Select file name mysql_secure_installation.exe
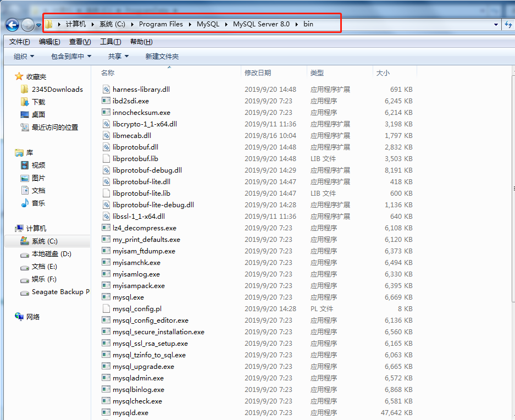The image size is (515, 420). (x=158, y=332)
